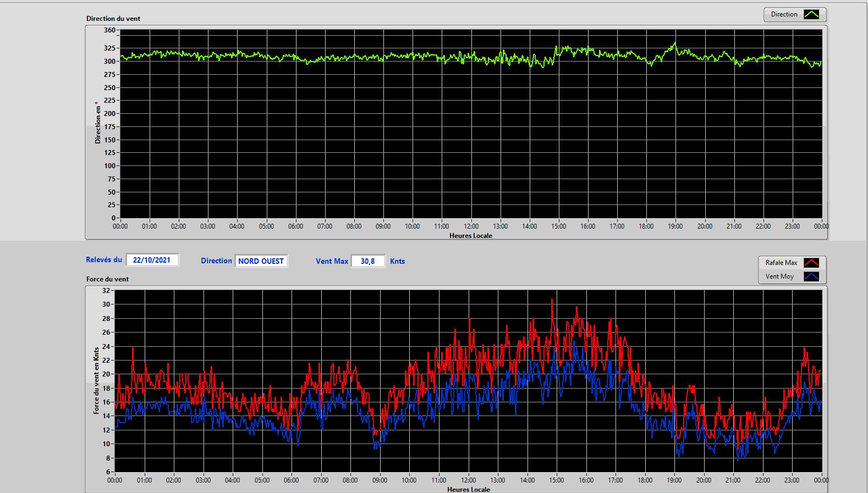The width and height of the screenshot is (868, 493).
Task: Click the 175 tick on direction axis
Action: (x=110, y=127)
